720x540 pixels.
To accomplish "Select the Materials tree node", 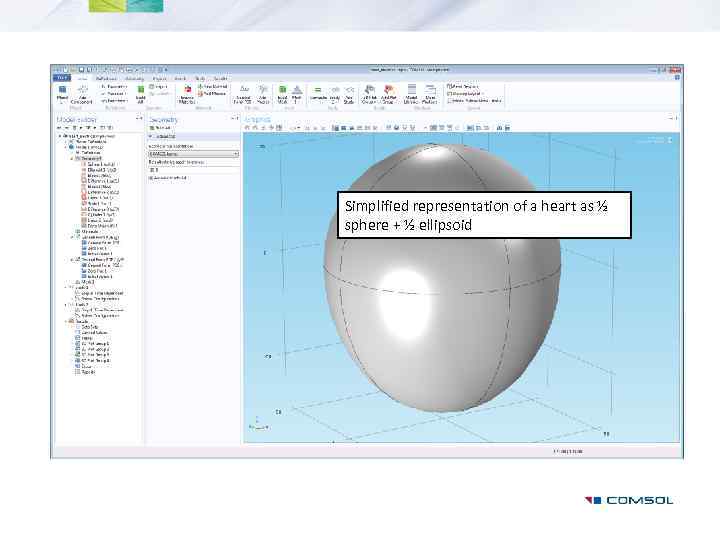I will (x=86, y=231).
